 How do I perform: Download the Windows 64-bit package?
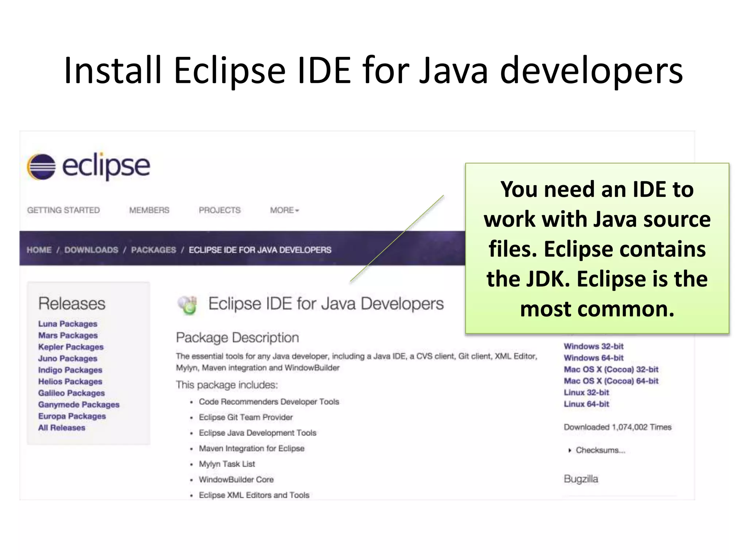(594, 358)
